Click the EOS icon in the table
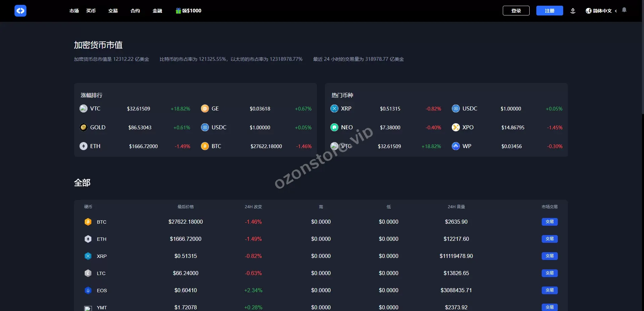The image size is (644, 311). pos(88,291)
